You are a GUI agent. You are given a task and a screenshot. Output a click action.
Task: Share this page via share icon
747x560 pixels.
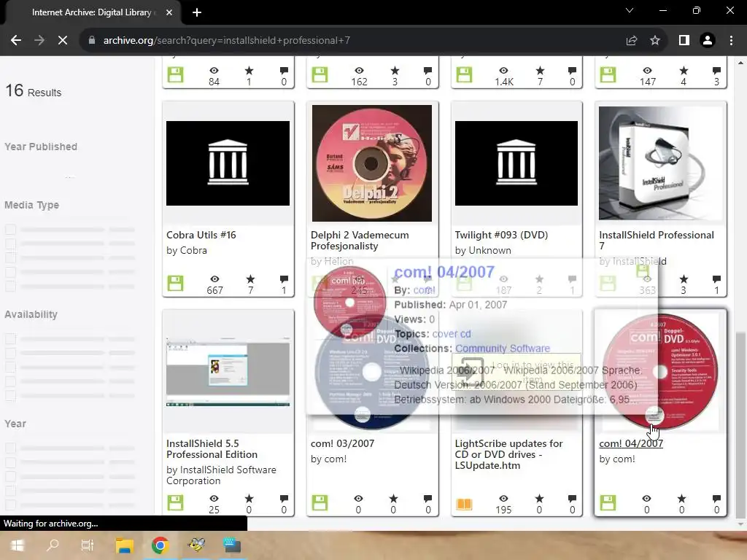[x=632, y=41]
